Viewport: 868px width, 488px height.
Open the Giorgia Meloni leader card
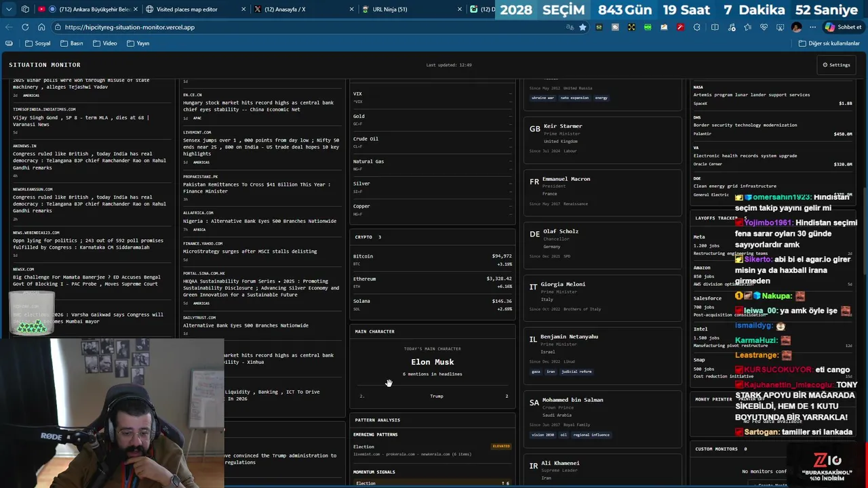602,297
